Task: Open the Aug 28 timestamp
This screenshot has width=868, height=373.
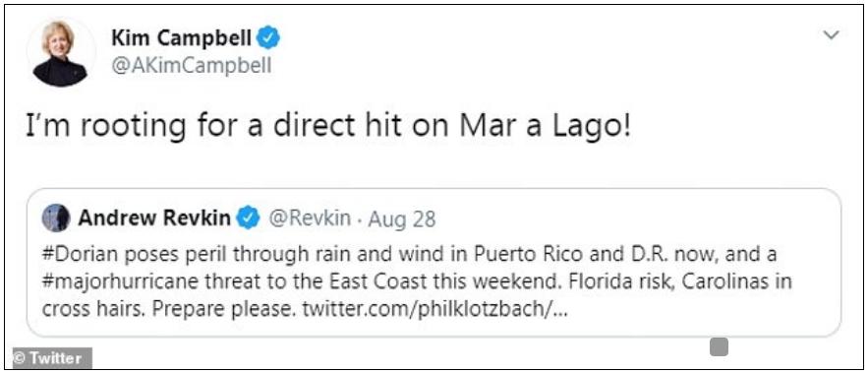Action: pyautogui.click(x=402, y=219)
